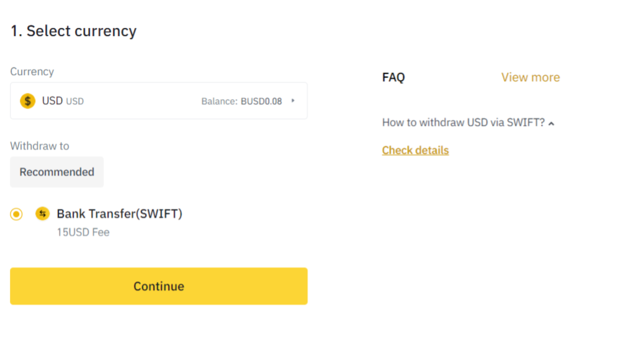644x356 pixels.
Task: Click the SWIFT transfer arrows icon
Action: pos(42,214)
